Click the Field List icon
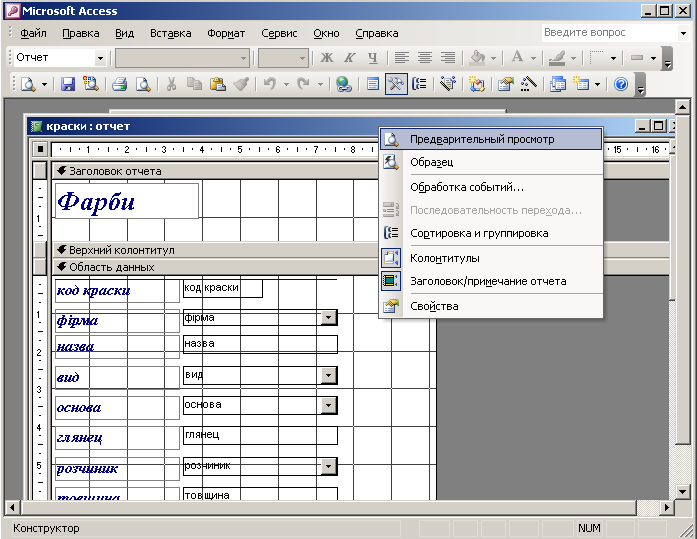The width and height of the screenshot is (697, 539). click(373, 84)
